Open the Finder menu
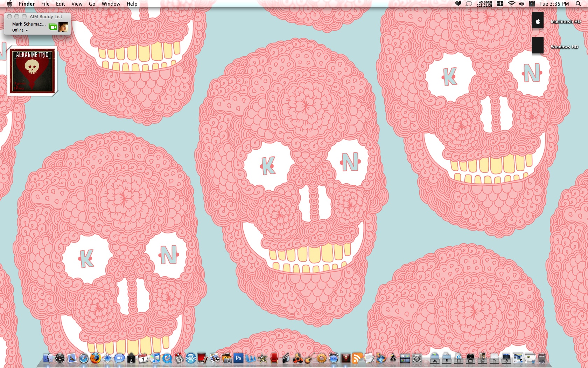This screenshot has width=588, height=368. click(x=27, y=4)
